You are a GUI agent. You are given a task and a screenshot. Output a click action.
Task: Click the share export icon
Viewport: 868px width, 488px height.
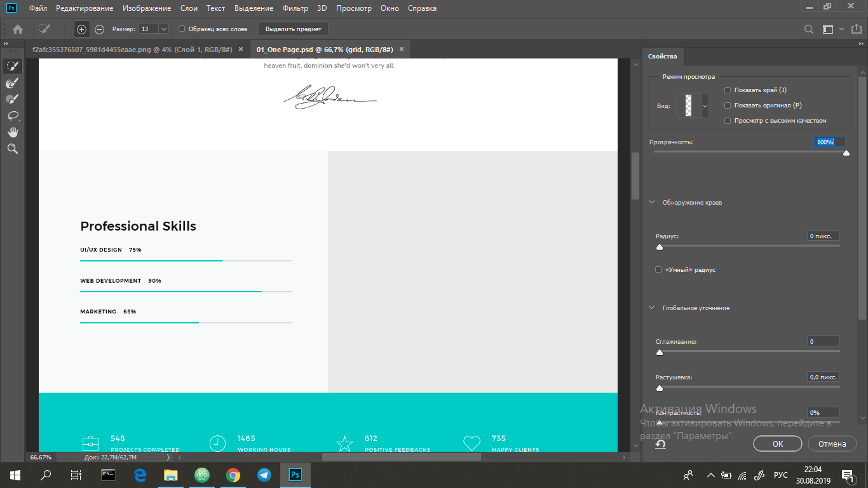pos(857,29)
